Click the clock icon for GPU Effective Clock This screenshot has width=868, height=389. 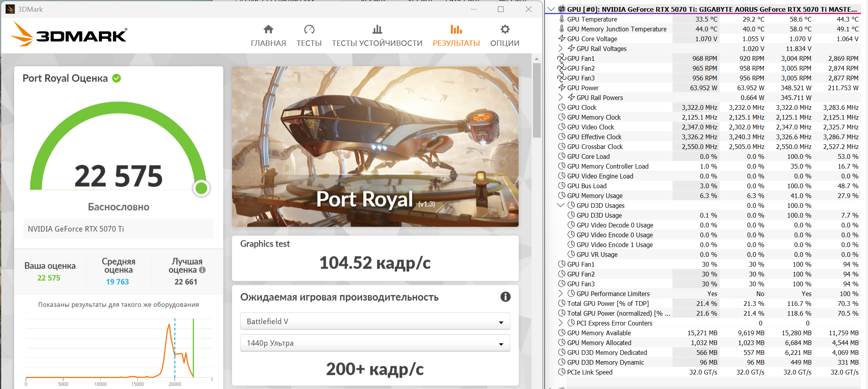coord(562,136)
